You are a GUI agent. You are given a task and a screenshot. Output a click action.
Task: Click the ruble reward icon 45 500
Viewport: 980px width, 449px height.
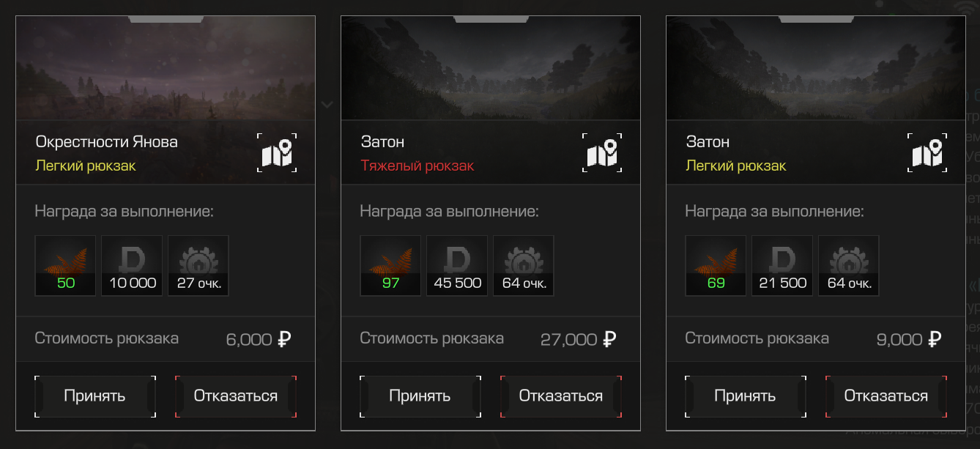457,266
